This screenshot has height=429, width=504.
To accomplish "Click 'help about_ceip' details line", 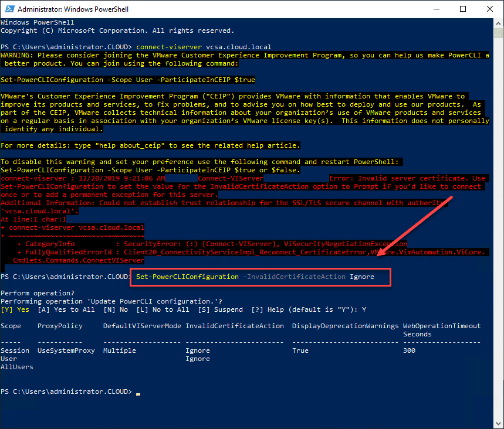I will [x=150, y=145].
